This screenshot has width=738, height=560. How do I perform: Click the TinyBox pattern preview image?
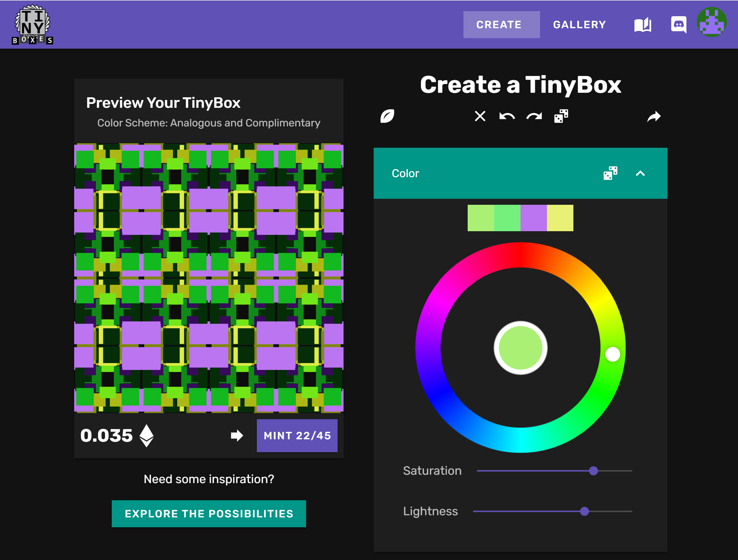click(208, 278)
